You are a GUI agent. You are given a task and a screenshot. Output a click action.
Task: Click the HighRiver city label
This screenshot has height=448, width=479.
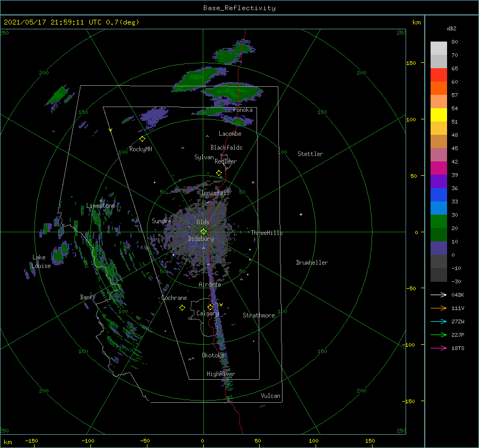coord(221,374)
